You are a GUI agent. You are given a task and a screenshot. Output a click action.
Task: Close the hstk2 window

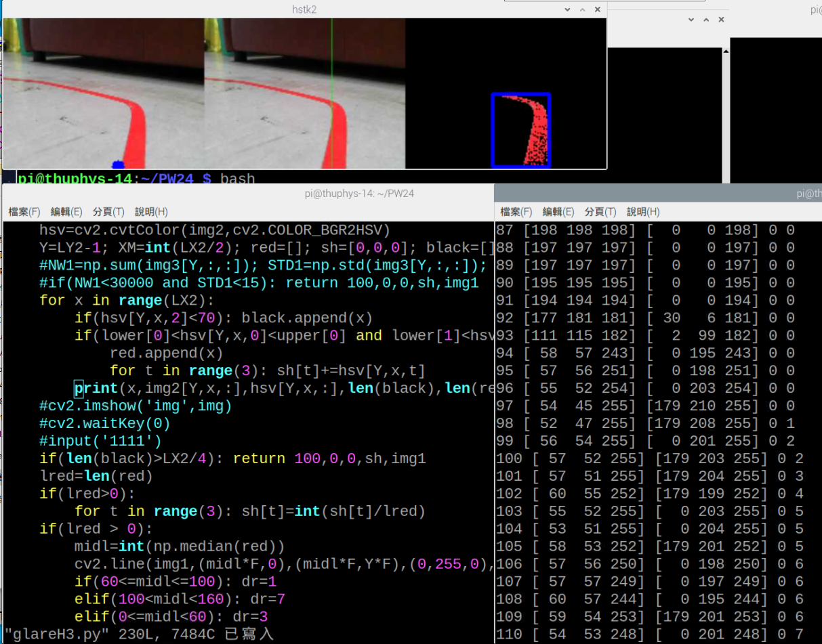pyautogui.click(x=597, y=9)
